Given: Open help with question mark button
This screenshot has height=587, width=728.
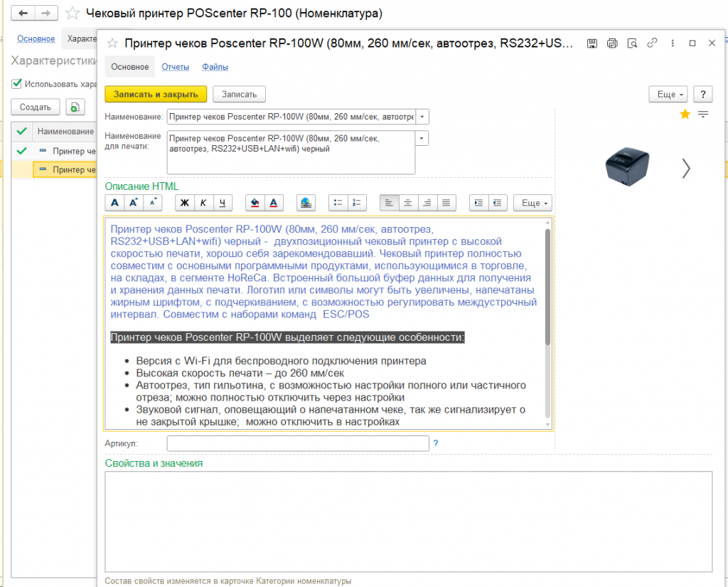Looking at the screenshot, I should [x=703, y=95].
